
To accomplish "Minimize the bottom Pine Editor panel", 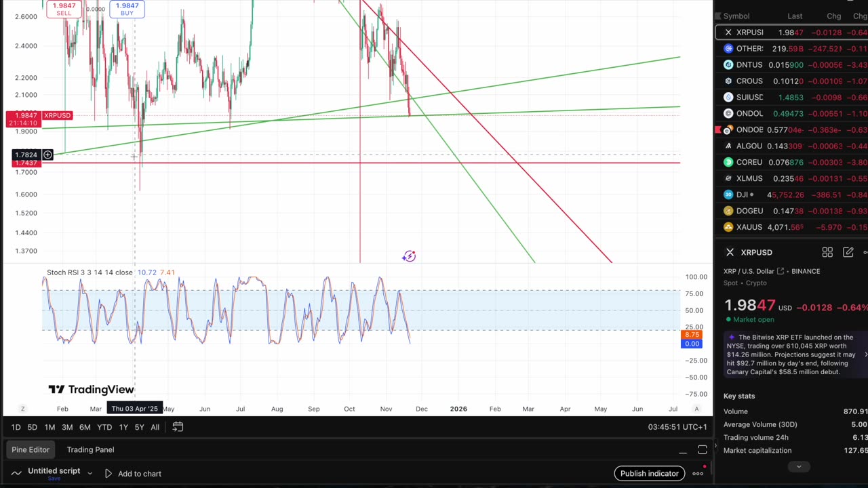I will pyautogui.click(x=683, y=451).
